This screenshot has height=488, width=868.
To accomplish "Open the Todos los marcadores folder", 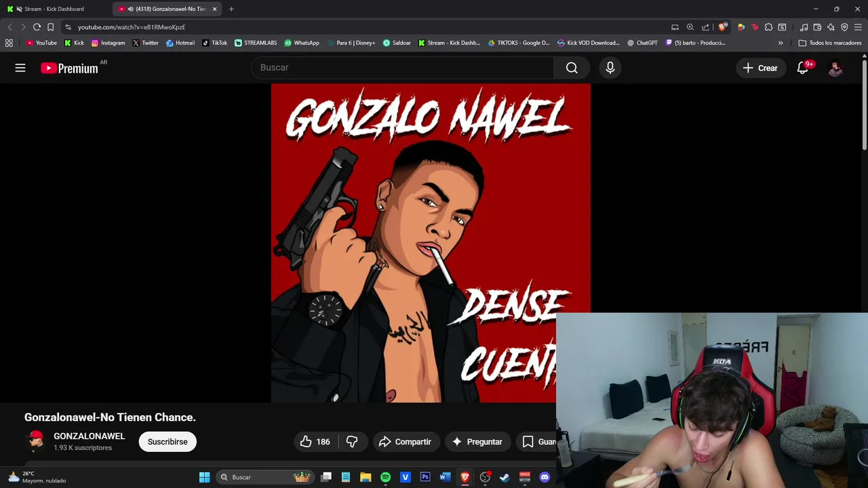I will 830,43.
